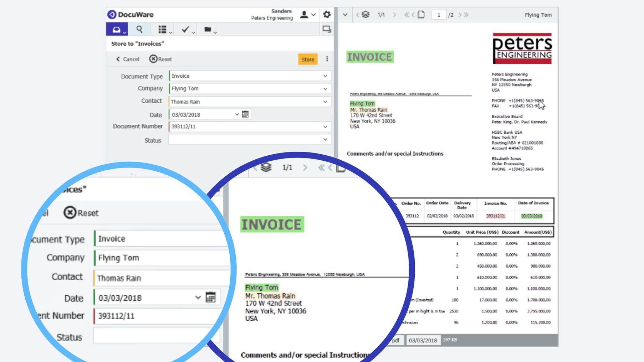Open the result lists icon
Screen dimensions: 644x362
point(163,30)
